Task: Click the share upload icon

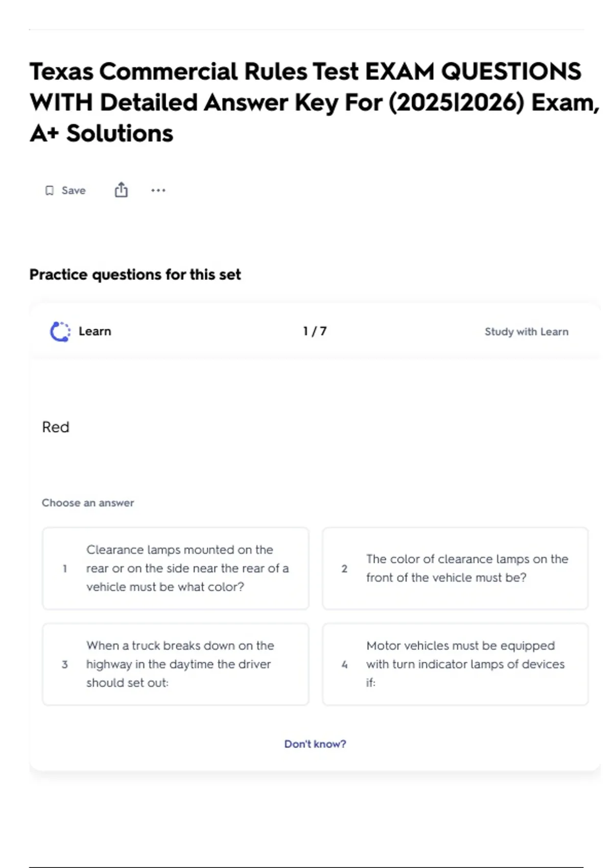Action: (121, 190)
